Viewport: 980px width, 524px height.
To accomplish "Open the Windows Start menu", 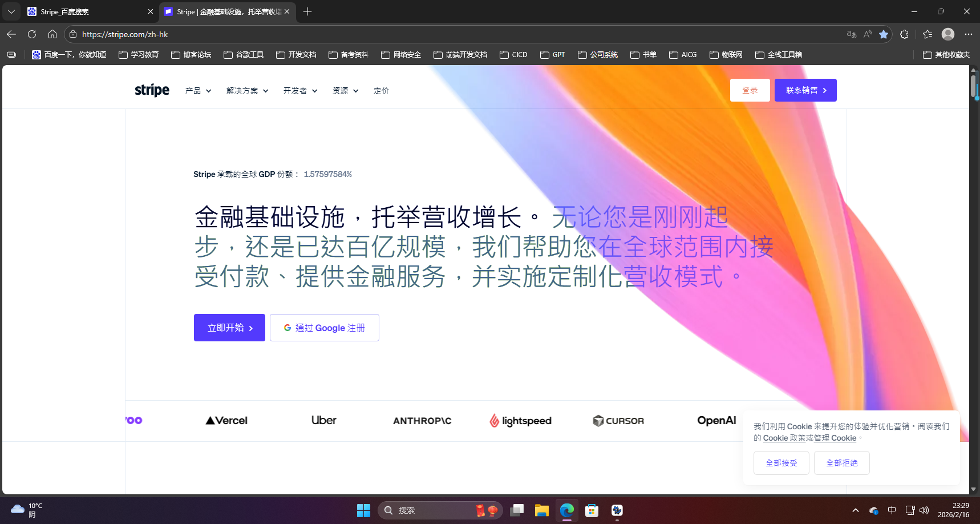I will pos(364,510).
